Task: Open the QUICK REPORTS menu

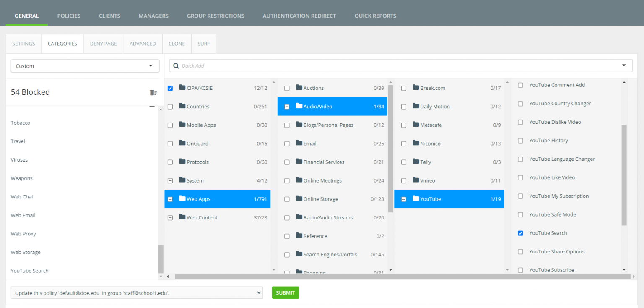Action: click(x=375, y=16)
